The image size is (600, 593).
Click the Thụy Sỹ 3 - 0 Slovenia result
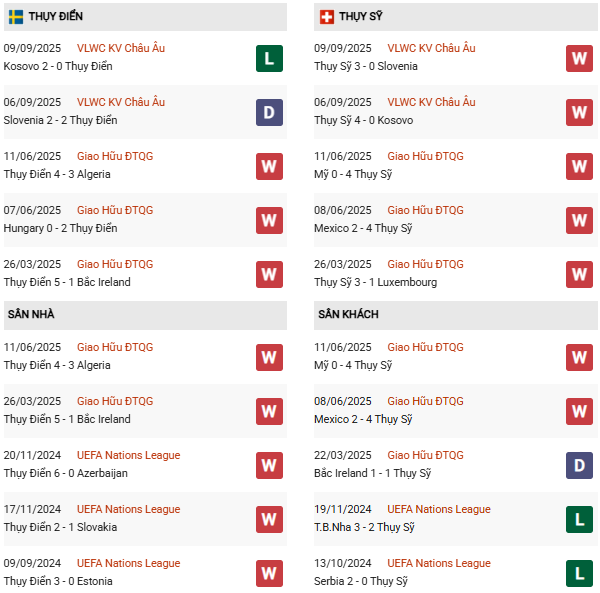366,66
